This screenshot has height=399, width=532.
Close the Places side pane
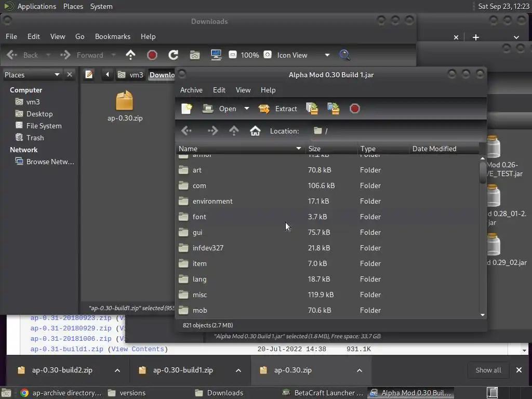click(70, 74)
